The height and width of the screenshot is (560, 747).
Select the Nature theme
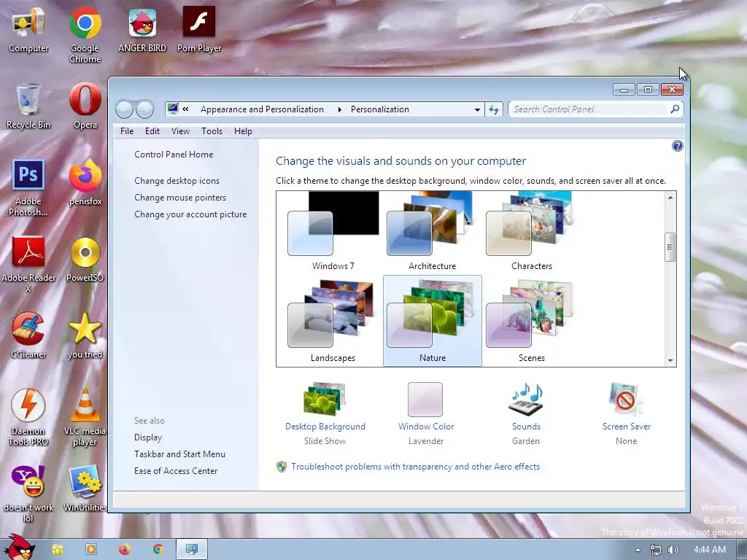pos(432,321)
